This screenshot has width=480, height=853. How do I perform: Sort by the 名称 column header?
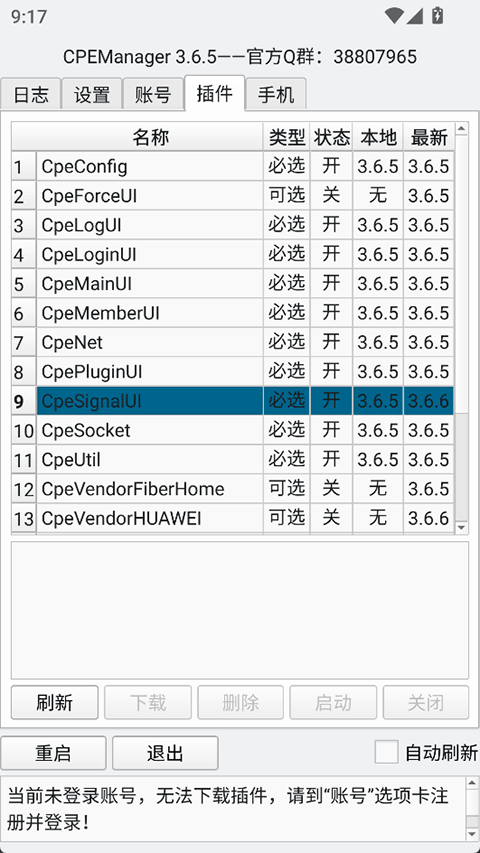tap(150, 137)
